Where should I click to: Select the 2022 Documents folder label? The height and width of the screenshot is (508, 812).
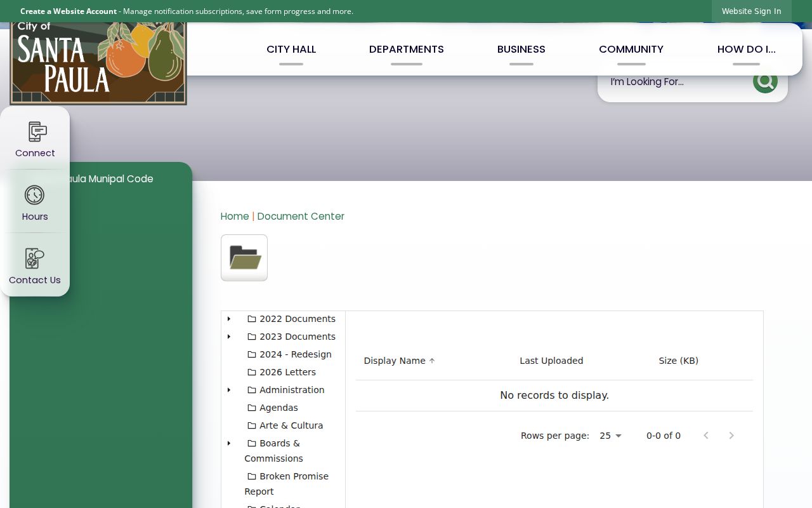pos(298,319)
